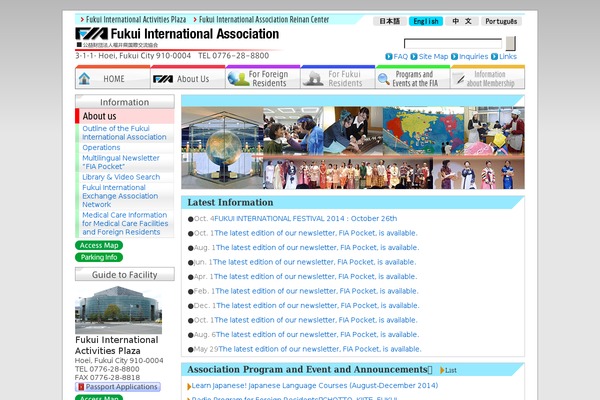Go to Fukui International Activities Plaza link
600x400 pixels.
[x=136, y=20]
